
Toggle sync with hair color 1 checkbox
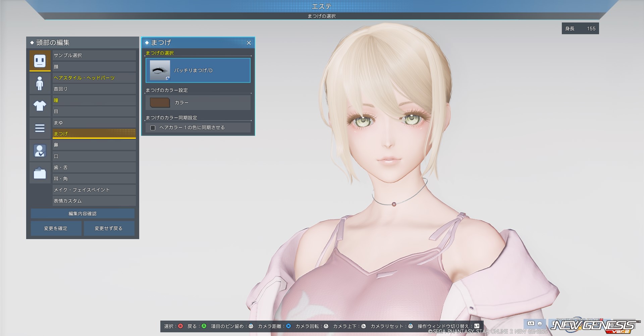tap(153, 128)
